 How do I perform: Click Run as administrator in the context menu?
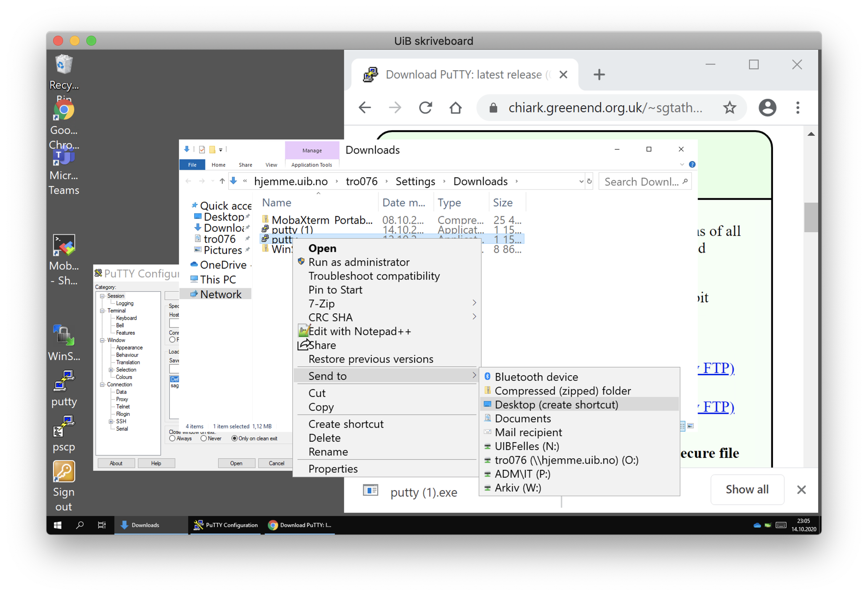click(358, 262)
